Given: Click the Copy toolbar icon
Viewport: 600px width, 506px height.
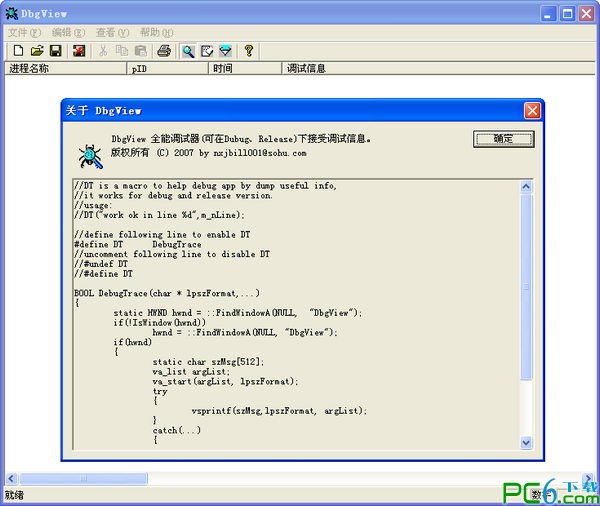Looking at the screenshot, I should click(122, 51).
